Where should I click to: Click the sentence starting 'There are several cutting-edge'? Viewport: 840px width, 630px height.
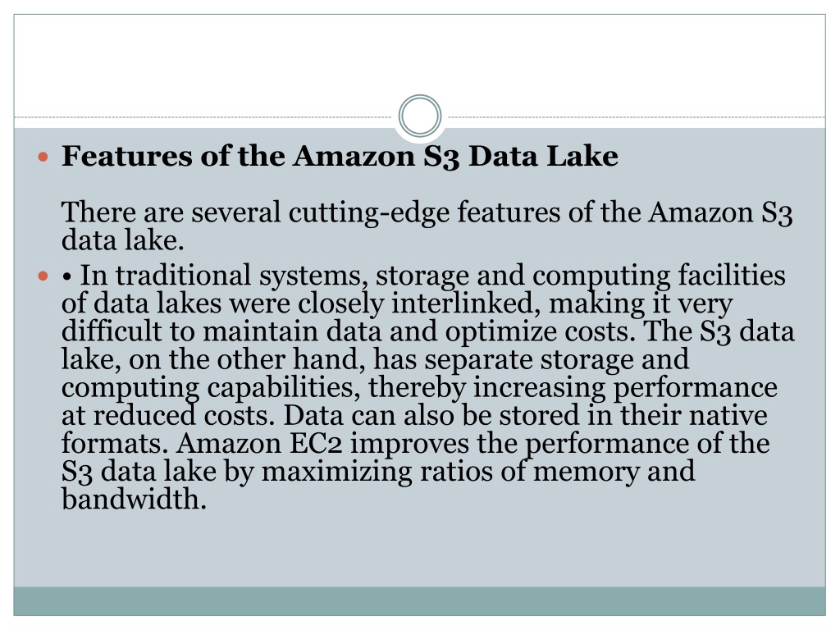tap(427, 226)
